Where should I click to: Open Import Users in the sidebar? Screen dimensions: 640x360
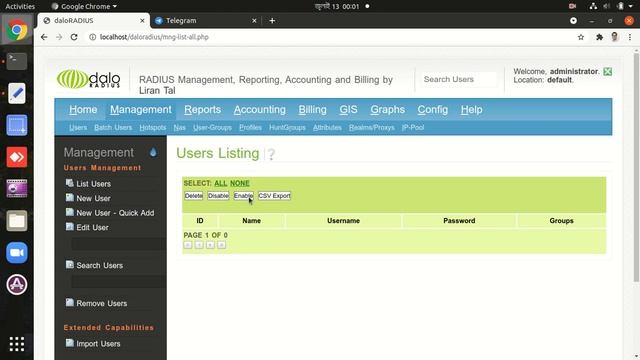[x=98, y=344]
